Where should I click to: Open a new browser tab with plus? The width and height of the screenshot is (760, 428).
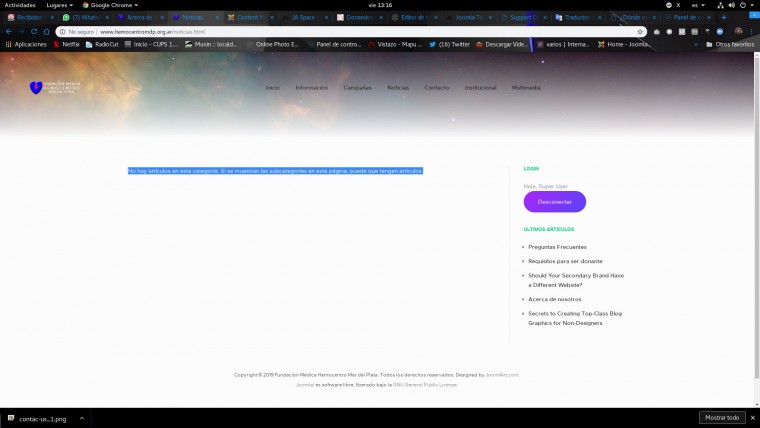pyautogui.click(x=724, y=17)
